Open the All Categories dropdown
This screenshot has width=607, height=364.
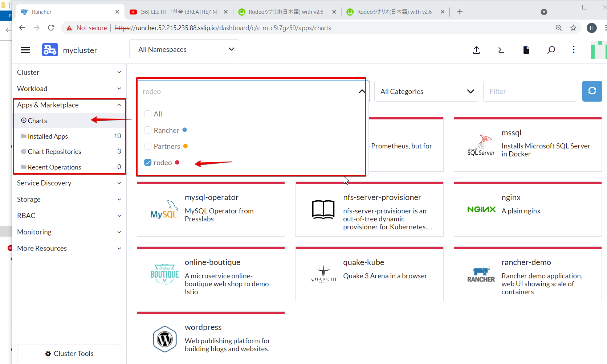tap(426, 91)
